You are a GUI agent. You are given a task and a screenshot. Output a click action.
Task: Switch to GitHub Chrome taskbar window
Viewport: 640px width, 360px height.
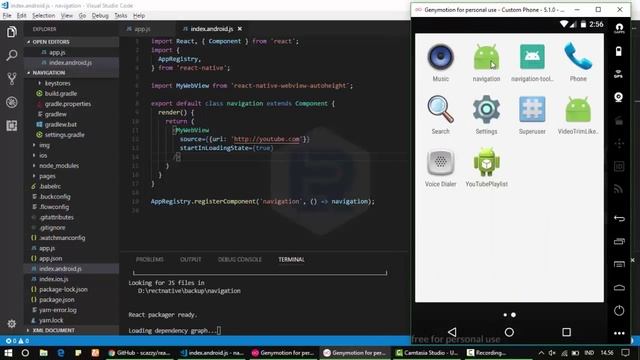coord(140,353)
